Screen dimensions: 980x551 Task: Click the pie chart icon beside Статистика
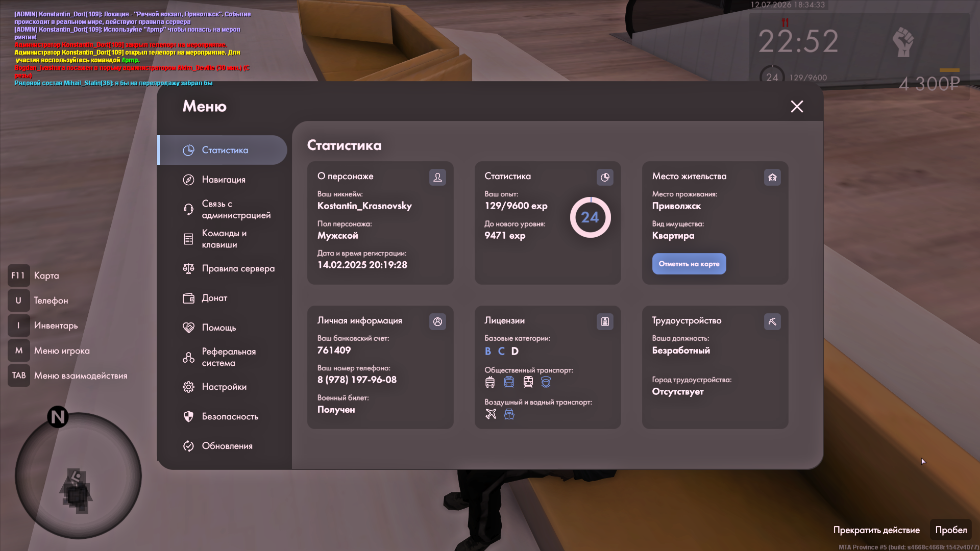point(188,150)
